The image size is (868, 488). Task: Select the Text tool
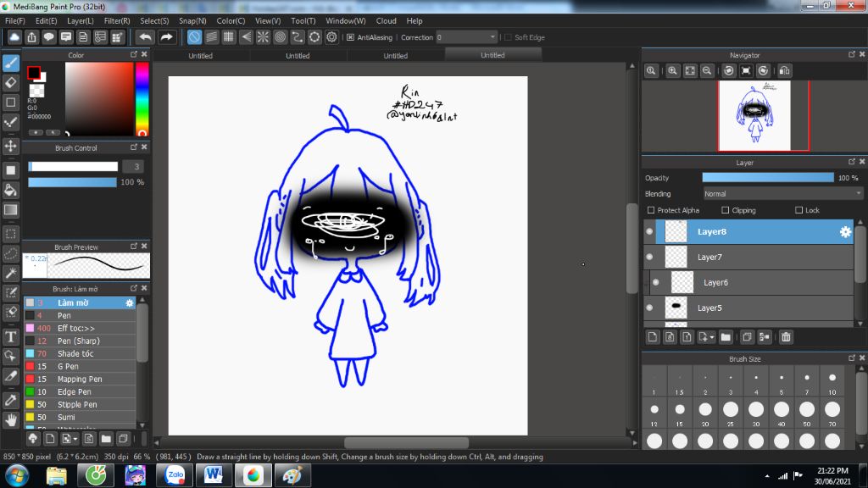tap(10, 336)
